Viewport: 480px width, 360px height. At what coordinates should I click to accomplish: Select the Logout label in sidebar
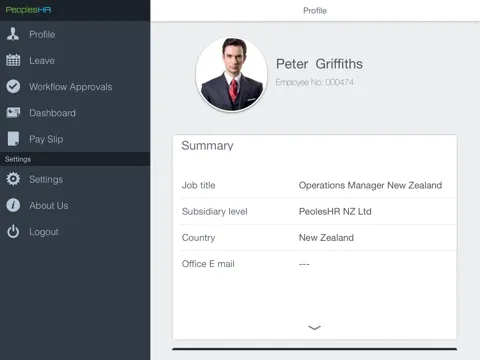44,232
